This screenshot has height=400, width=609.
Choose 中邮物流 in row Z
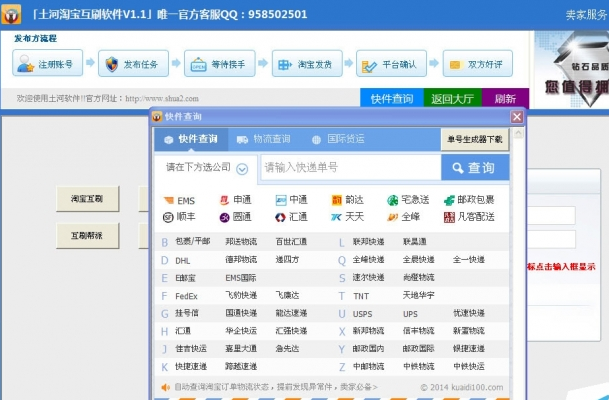tap(368, 366)
